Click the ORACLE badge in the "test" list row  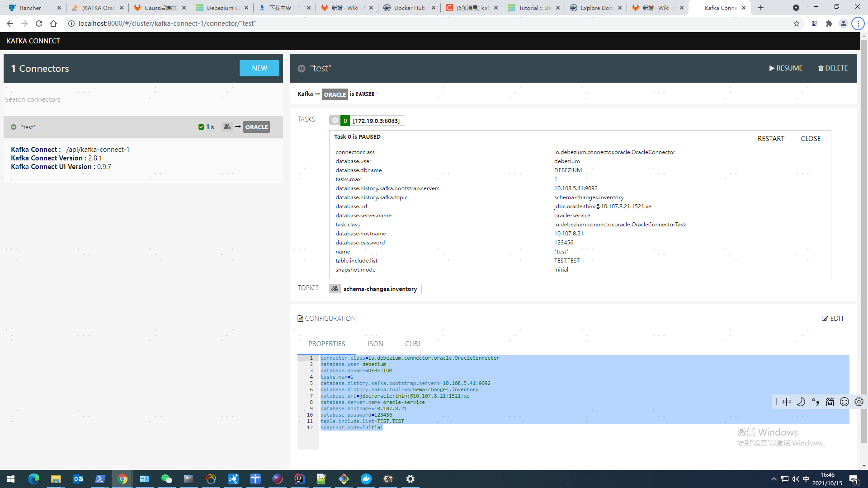tap(256, 127)
